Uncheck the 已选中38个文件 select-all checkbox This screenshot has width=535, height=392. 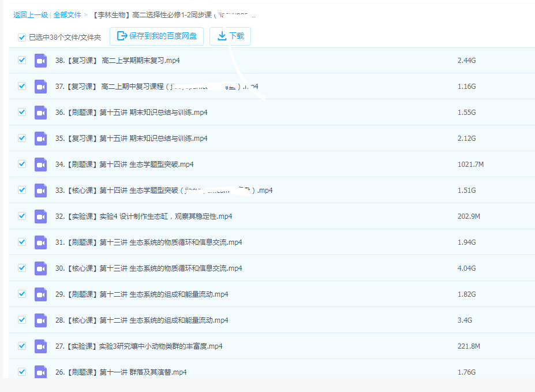21,36
